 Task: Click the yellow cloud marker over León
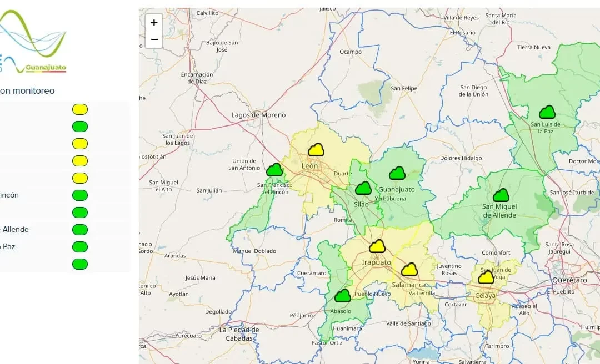316,150
